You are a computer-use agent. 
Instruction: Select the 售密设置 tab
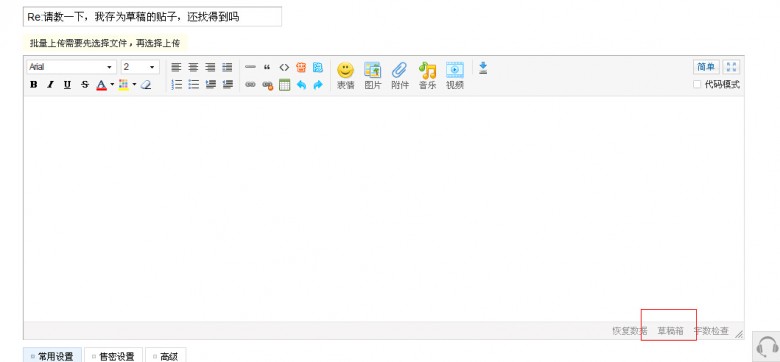point(113,356)
